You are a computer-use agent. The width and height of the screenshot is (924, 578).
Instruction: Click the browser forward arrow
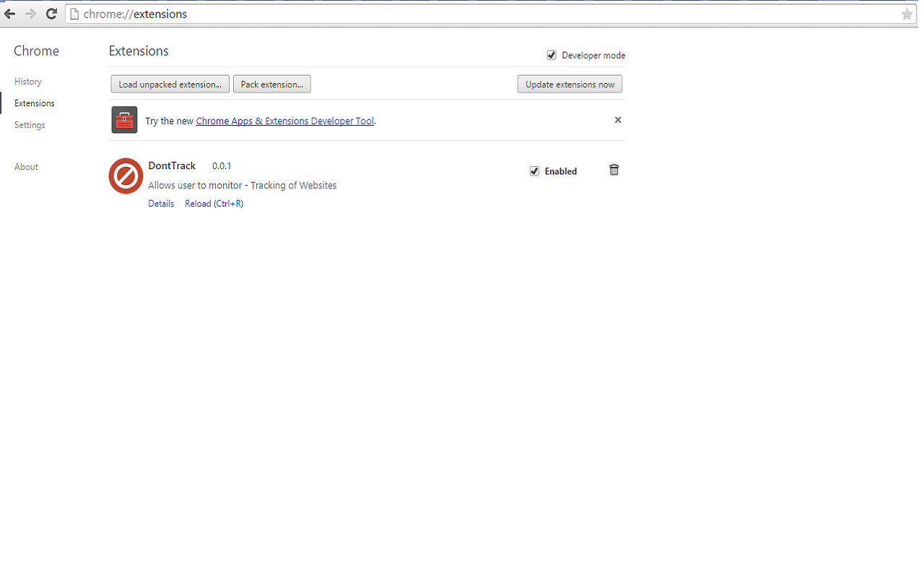tap(30, 14)
